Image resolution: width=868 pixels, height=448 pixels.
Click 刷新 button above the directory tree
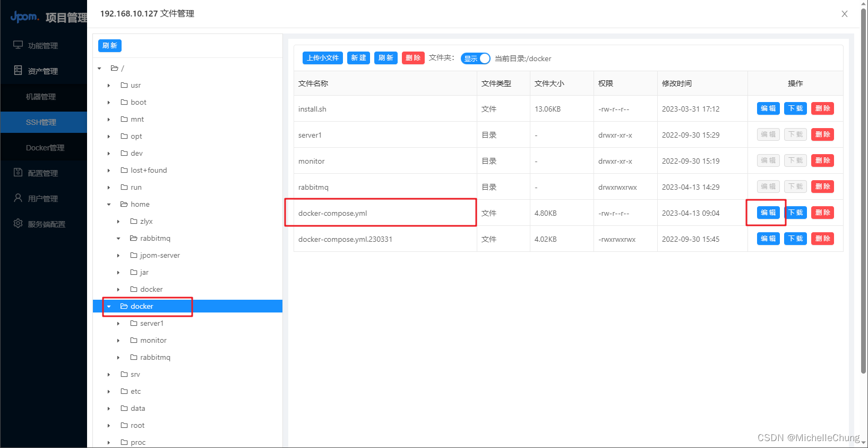point(110,46)
